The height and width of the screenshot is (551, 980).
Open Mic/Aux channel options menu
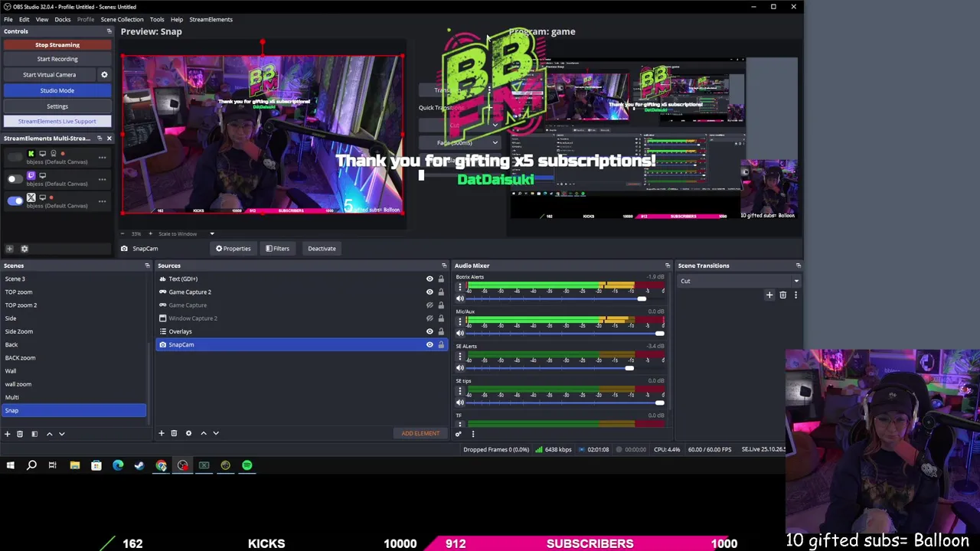pos(459,322)
